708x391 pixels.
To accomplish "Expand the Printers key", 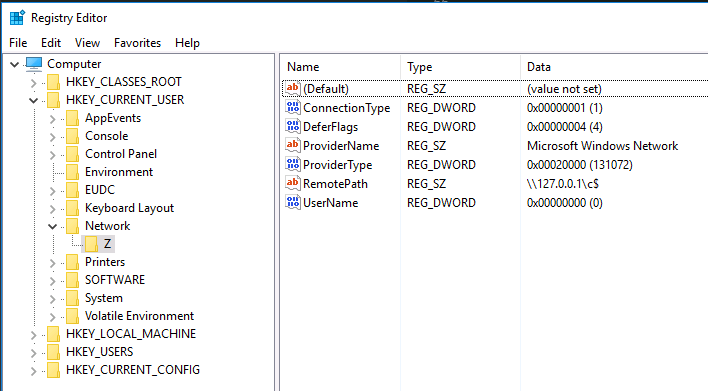I will [52, 263].
